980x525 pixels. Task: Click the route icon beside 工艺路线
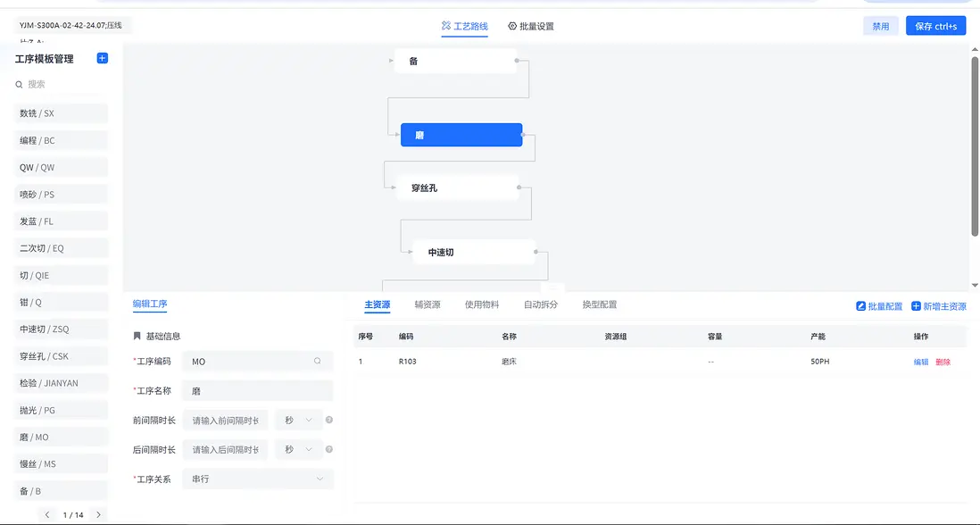pyautogui.click(x=446, y=26)
